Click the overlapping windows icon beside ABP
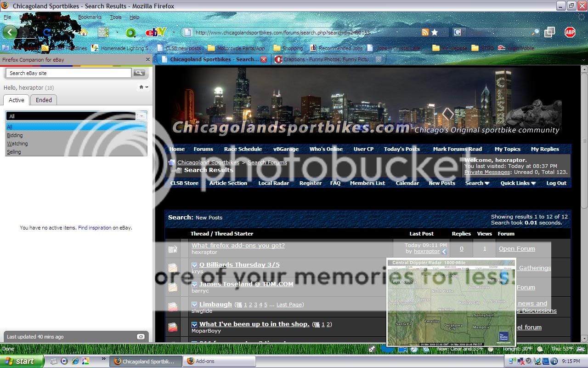 tap(549, 32)
